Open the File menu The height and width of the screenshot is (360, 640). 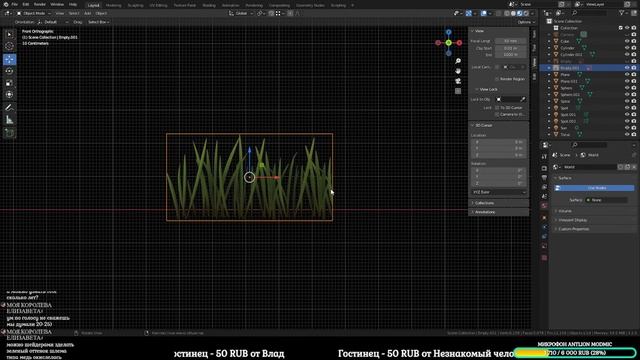14,4
